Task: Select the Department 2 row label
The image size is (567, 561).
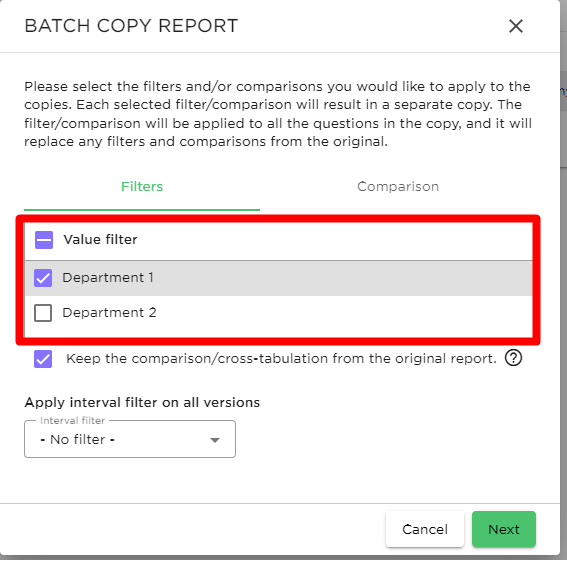Action: (x=109, y=313)
